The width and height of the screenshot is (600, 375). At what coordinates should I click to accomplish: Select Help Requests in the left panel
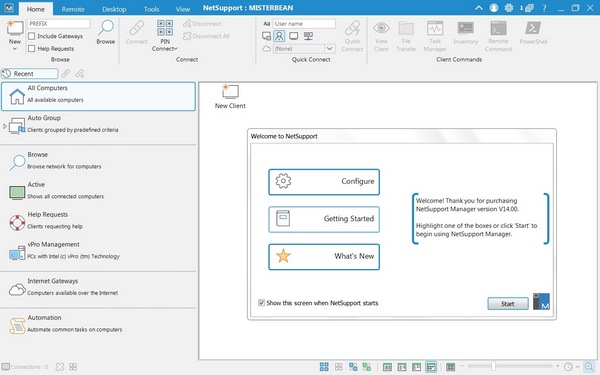coord(98,221)
